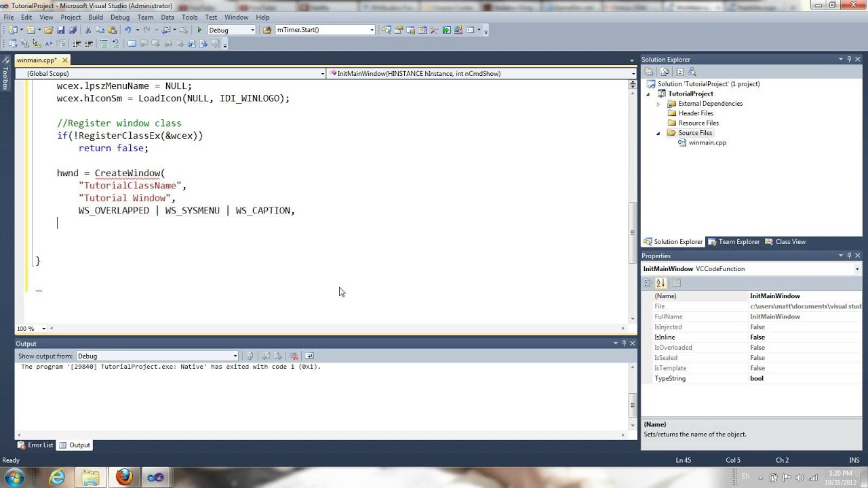Click the Open File folder icon
868x488 pixels.
pyautogui.click(x=48, y=30)
